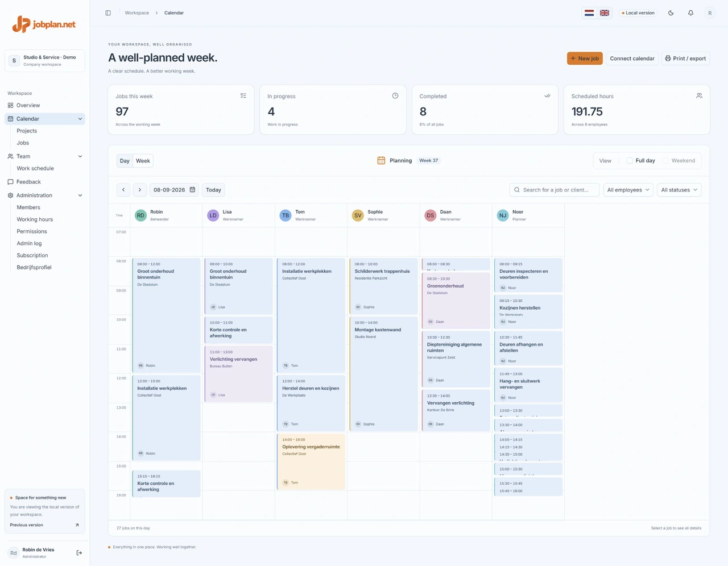The height and width of the screenshot is (566, 728).
Task: Click the Workspace breadcrumb link
Action: pyautogui.click(x=137, y=13)
